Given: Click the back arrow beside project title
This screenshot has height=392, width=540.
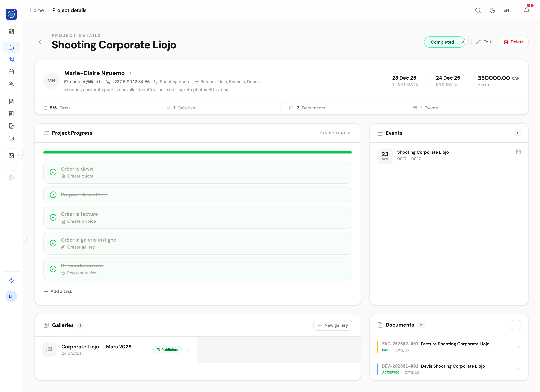Looking at the screenshot, I should tap(41, 42).
